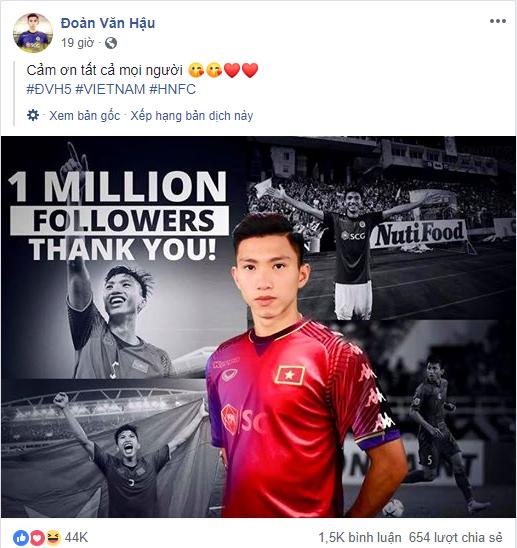Click the last red heart emoji in post
This screenshot has width=517, height=548.
click(x=250, y=70)
